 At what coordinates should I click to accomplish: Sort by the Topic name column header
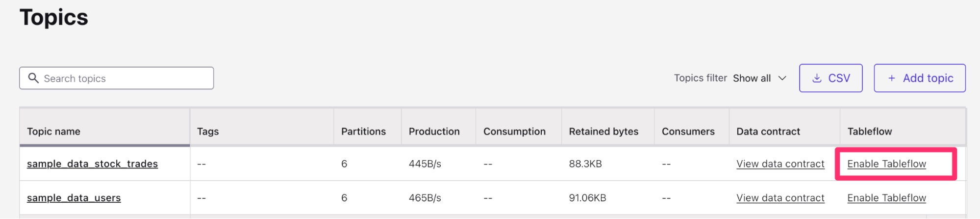(x=53, y=132)
